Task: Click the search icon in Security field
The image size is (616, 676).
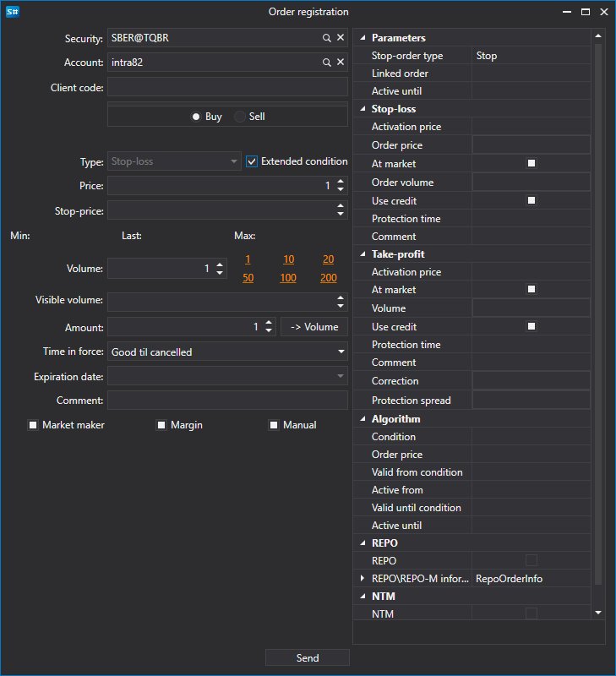Action: pos(327,38)
